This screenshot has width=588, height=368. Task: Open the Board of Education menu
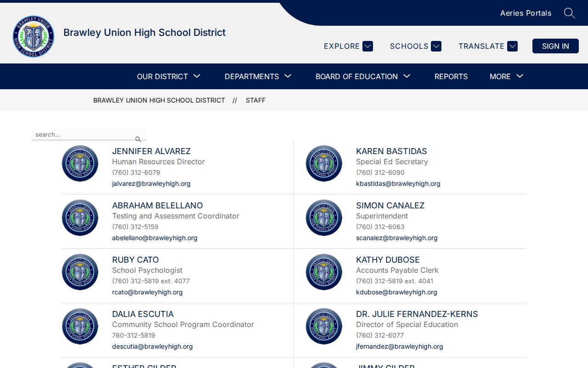click(x=363, y=76)
